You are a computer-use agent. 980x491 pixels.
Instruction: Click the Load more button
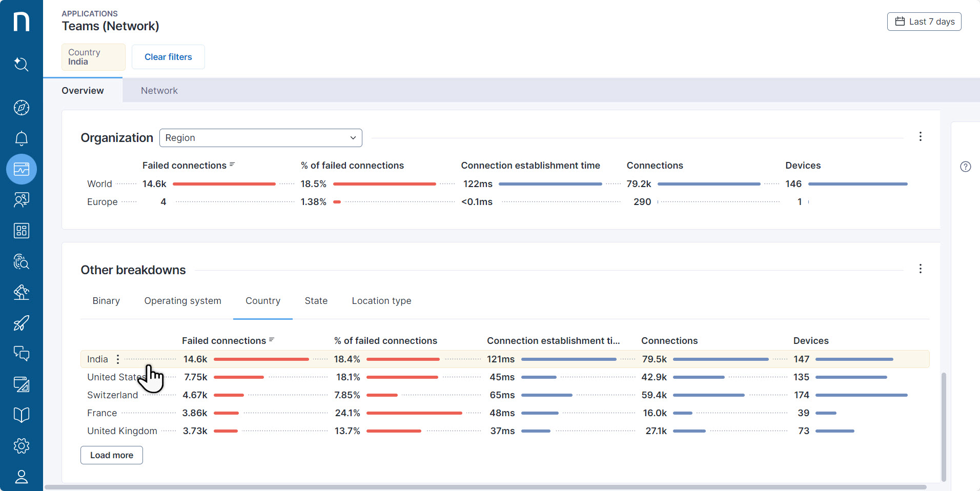111,455
